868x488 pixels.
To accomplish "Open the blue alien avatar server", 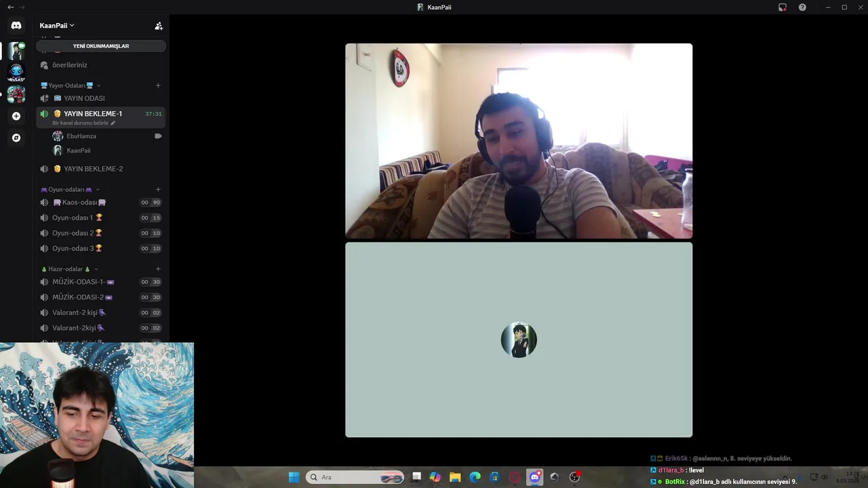I will point(16,73).
